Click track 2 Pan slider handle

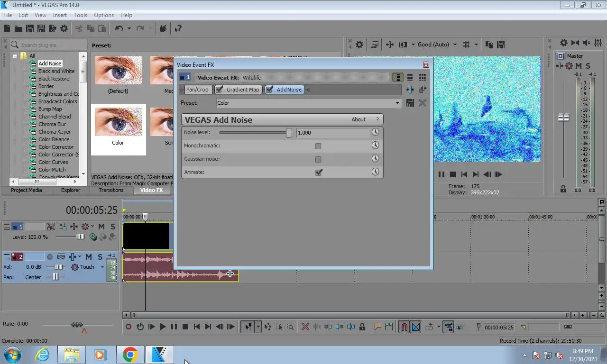pyautogui.click(x=55, y=277)
